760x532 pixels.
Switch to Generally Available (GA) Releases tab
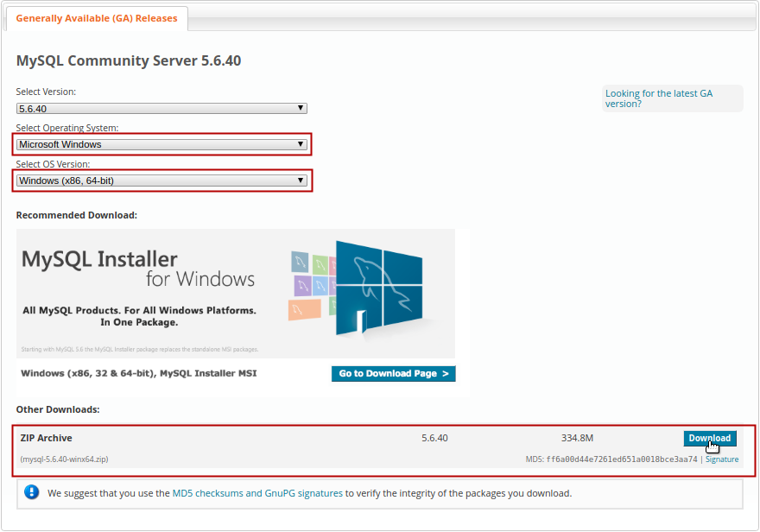point(97,18)
